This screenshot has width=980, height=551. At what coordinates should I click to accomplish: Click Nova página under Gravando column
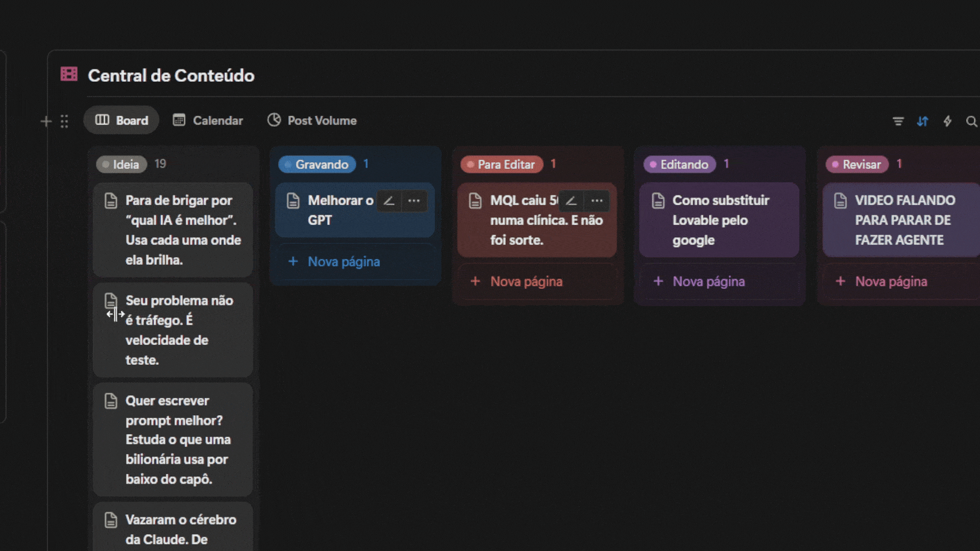(343, 262)
